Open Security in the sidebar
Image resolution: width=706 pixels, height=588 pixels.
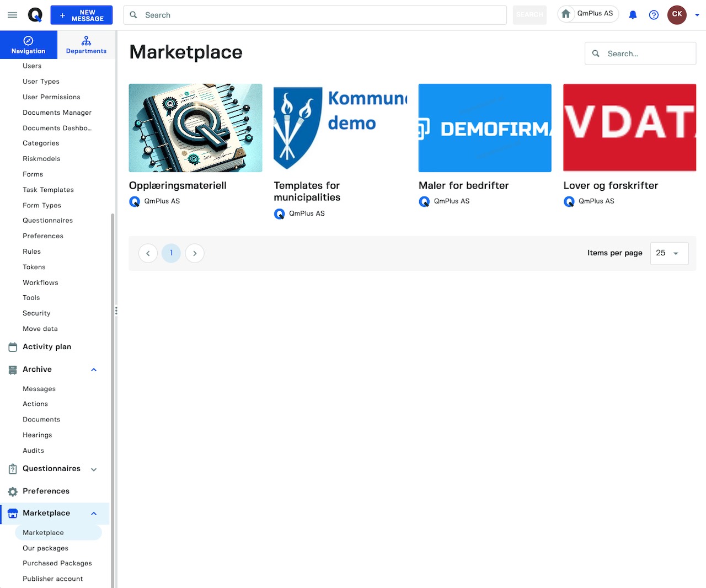(x=36, y=313)
